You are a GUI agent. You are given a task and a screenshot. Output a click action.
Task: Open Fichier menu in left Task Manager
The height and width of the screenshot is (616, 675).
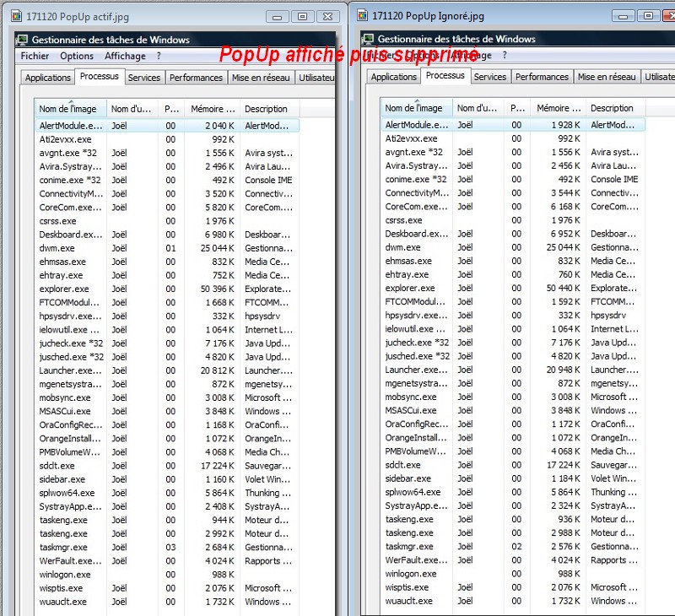click(x=35, y=56)
